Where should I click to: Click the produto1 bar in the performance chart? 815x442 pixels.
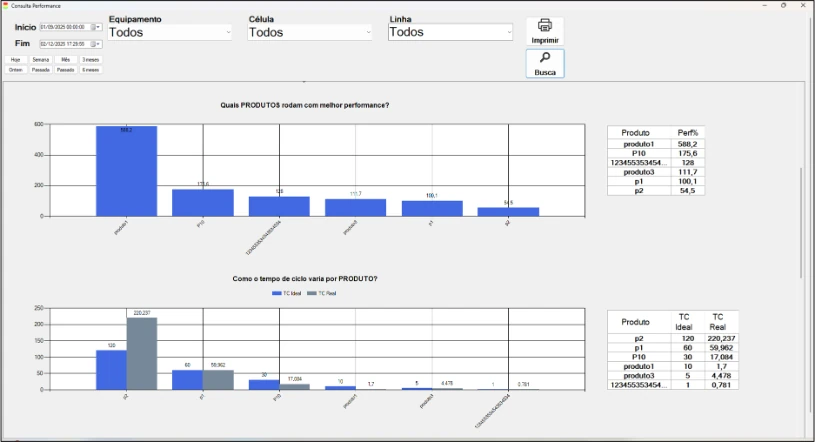click(126, 170)
